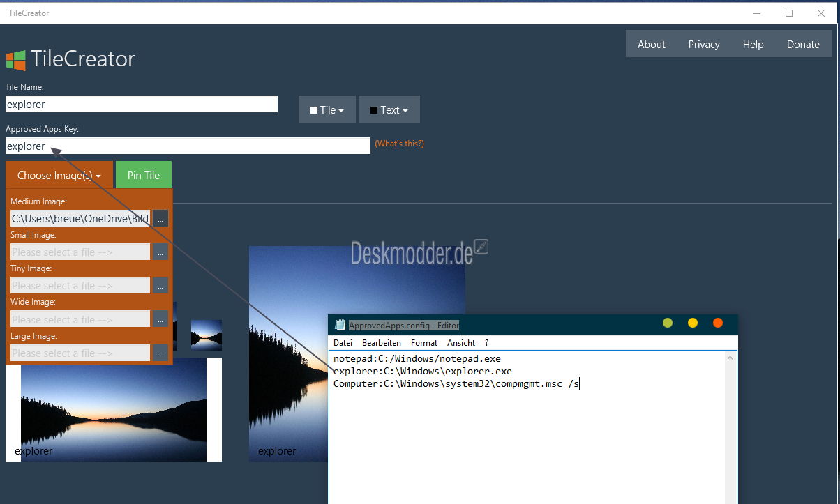Click the orange circle button in Editor window
840x504 pixels.
coord(718,323)
